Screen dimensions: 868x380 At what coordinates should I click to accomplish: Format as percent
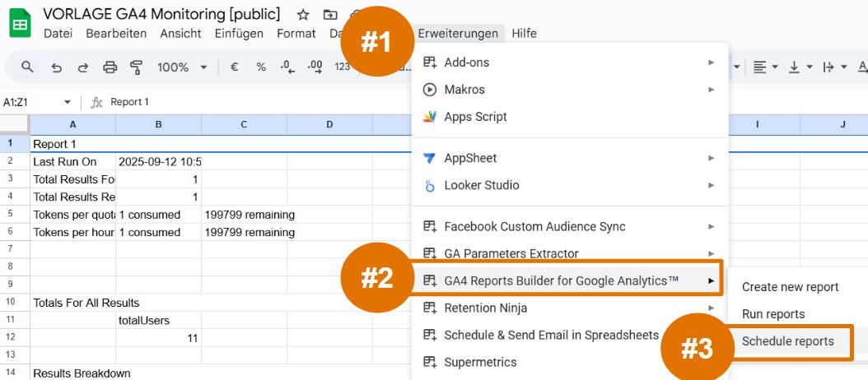click(261, 67)
